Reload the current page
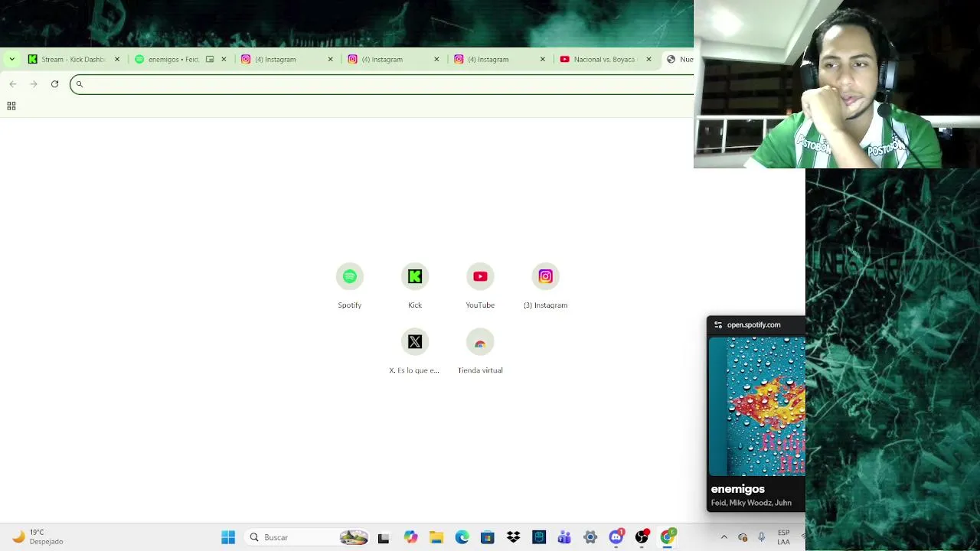 coord(54,84)
